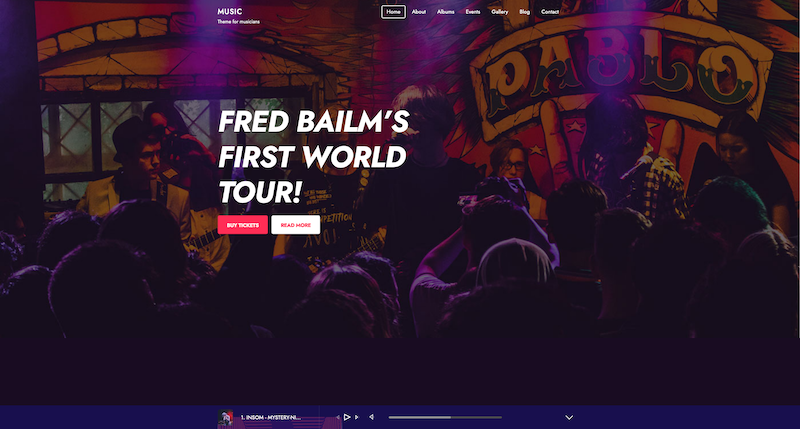Click the Insom - Mystery Night track title

tap(271, 417)
